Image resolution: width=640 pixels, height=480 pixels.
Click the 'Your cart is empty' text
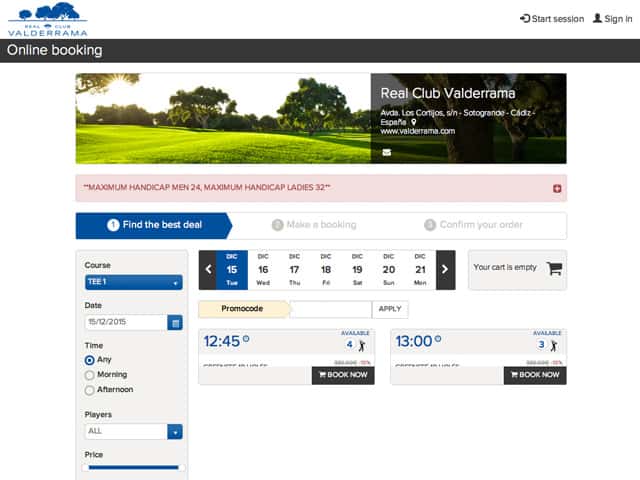[505, 267]
